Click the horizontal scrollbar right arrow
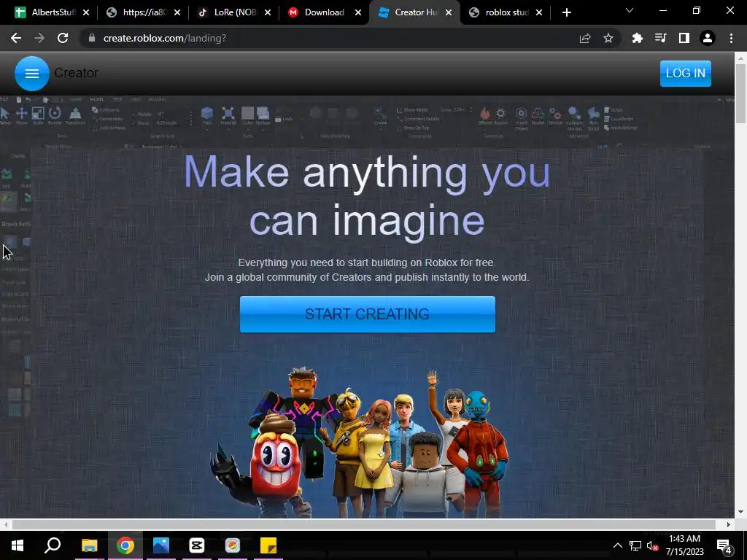This screenshot has width=747, height=560. pos(729,524)
